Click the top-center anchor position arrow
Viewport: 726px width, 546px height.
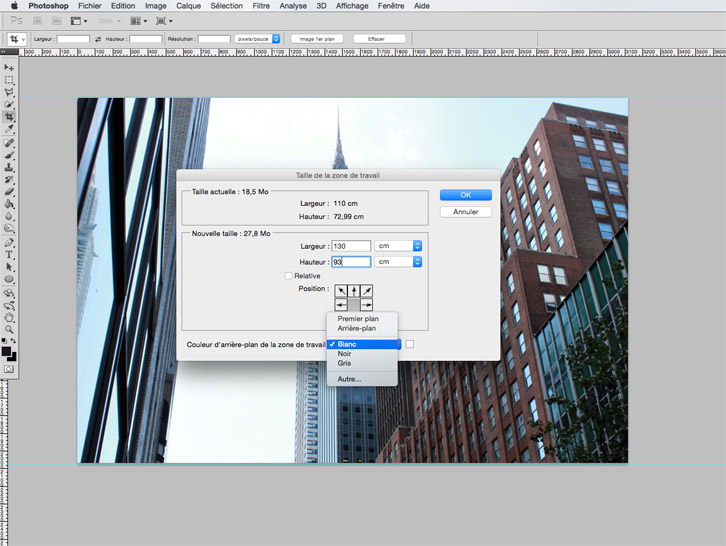[x=354, y=291]
